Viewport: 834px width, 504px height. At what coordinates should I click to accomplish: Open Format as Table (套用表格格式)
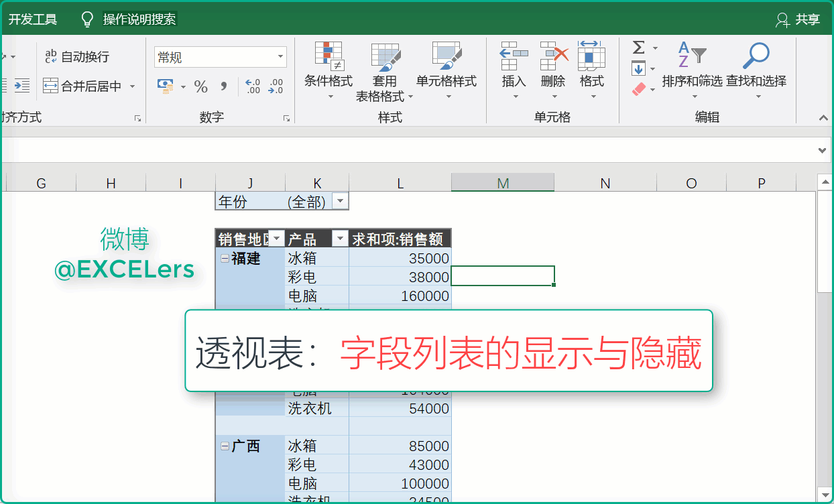tap(385, 58)
